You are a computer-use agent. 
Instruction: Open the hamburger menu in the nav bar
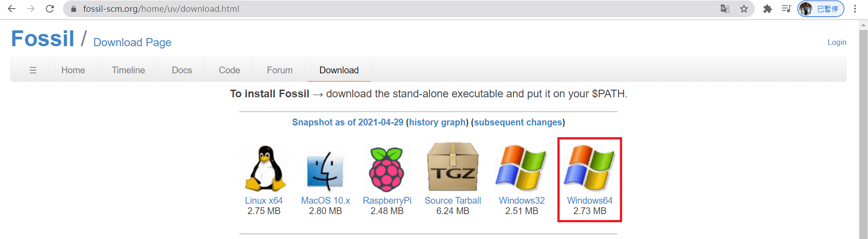coord(33,70)
